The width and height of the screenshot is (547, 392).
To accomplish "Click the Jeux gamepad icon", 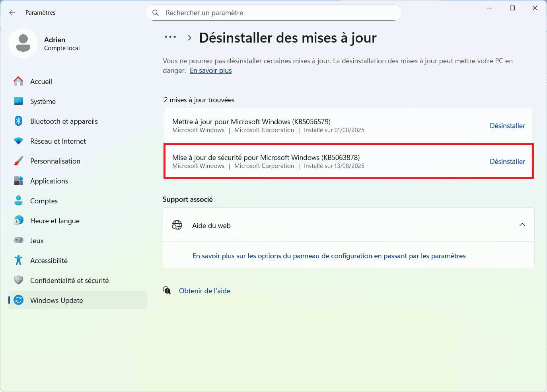I will click(x=18, y=240).
